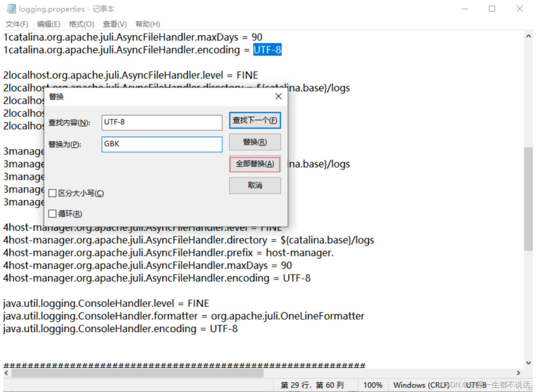Screen dimensions: 536x392
Task: Focus the 替换为 input containing GBK
Action: click(162, 144)
